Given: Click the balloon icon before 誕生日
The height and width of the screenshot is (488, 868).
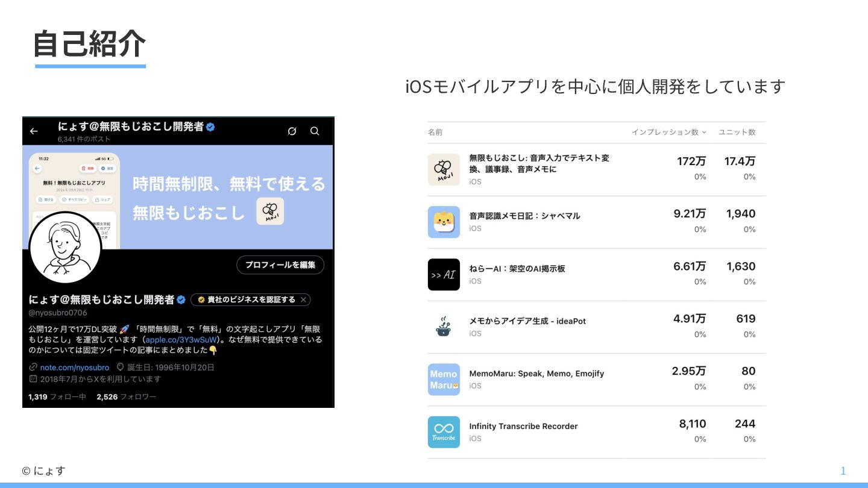Looking at the screenshot, I should click(x=120, y=367).
